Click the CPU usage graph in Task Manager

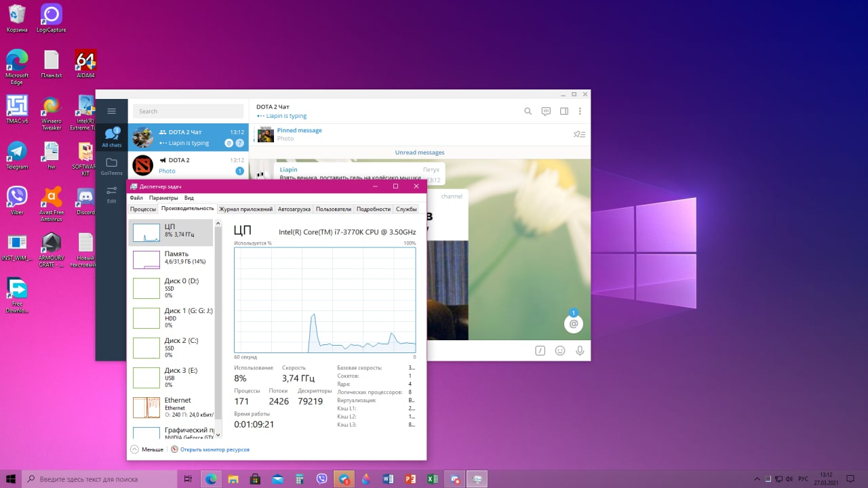[325, 300]
